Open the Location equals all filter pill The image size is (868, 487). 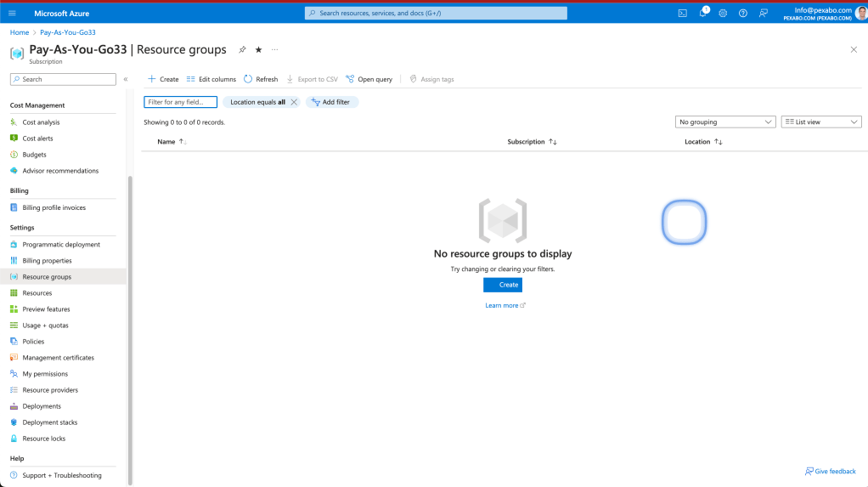pos(257,102)
